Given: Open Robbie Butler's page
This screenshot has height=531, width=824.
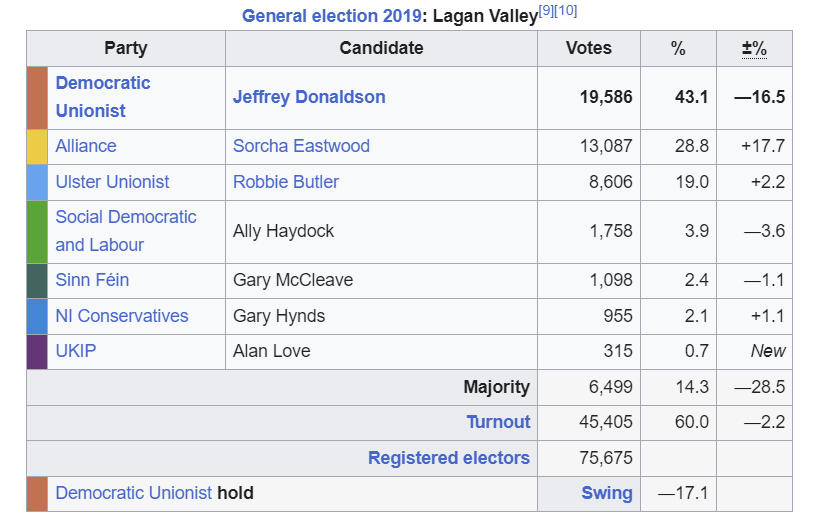Looking at the screenshot, I should tap(286, 182).
